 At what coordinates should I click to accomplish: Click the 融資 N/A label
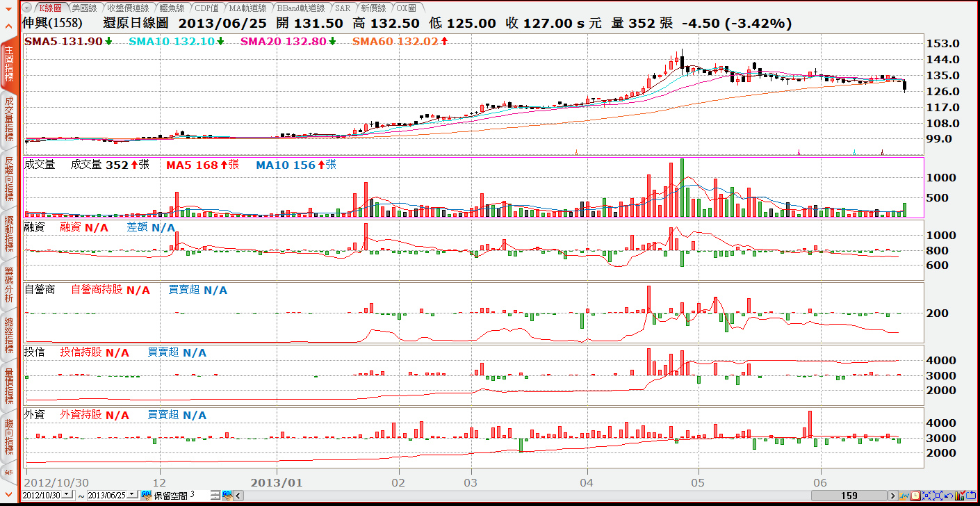pos(84,227)
